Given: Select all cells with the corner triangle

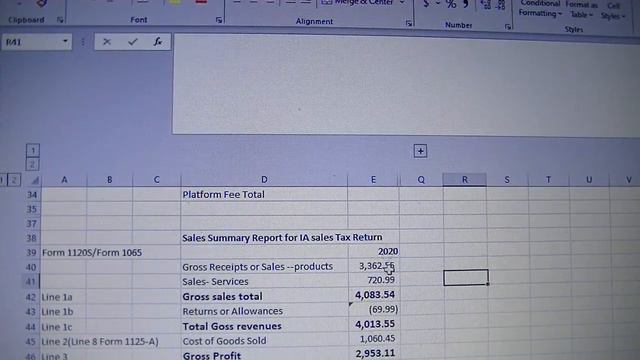Looking at the screenshot, I should (x=35, y=180).
